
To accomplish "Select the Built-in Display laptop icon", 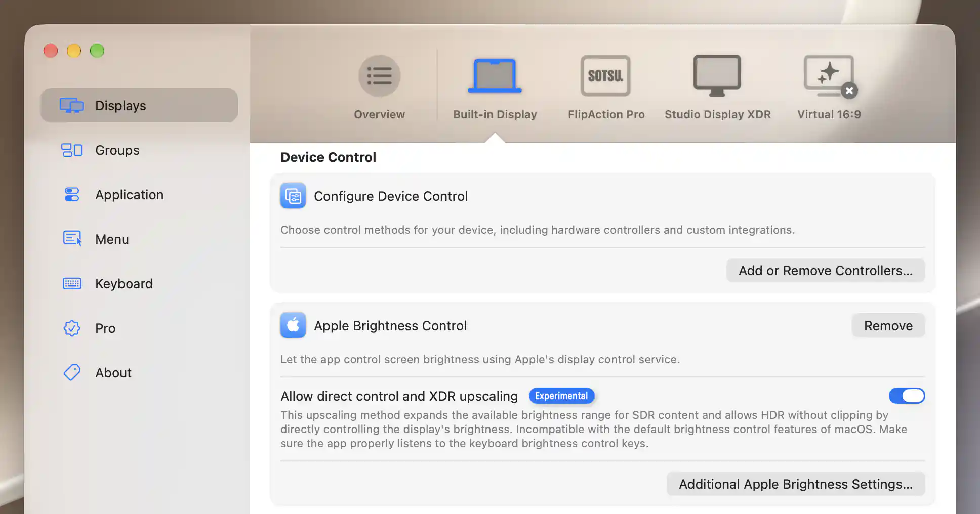I will click(495, 76).
